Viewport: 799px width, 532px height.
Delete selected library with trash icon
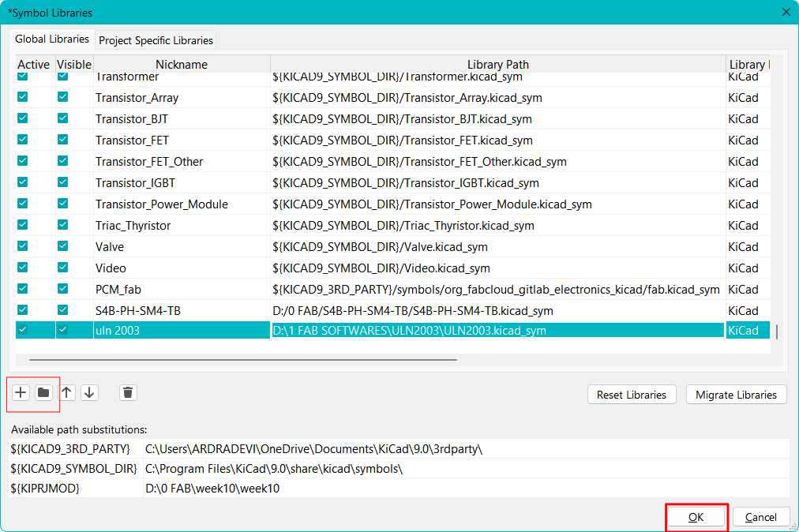pos(128,392)
